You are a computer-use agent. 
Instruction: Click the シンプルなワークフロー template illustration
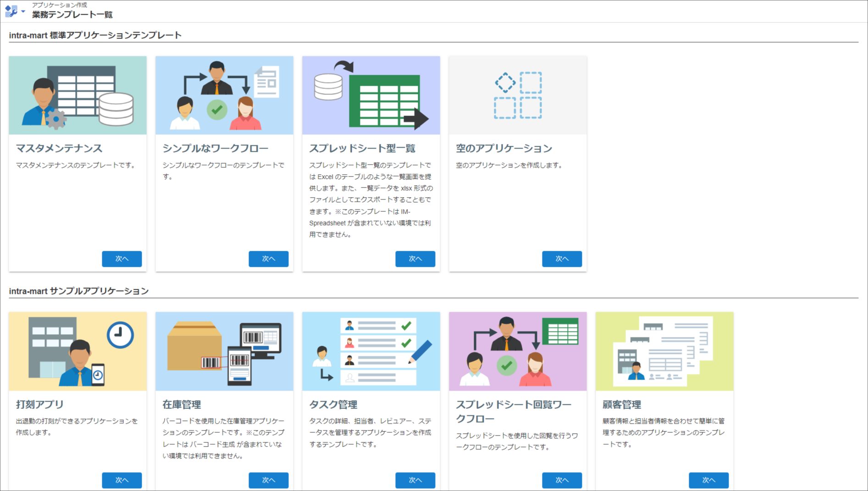coord(225,95)
